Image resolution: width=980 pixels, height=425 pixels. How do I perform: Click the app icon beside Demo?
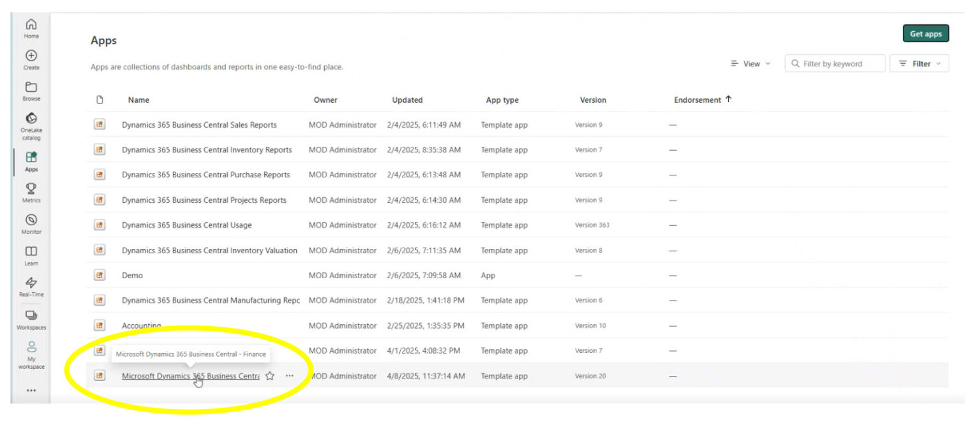pyautogui.click(x=100, y=275)
